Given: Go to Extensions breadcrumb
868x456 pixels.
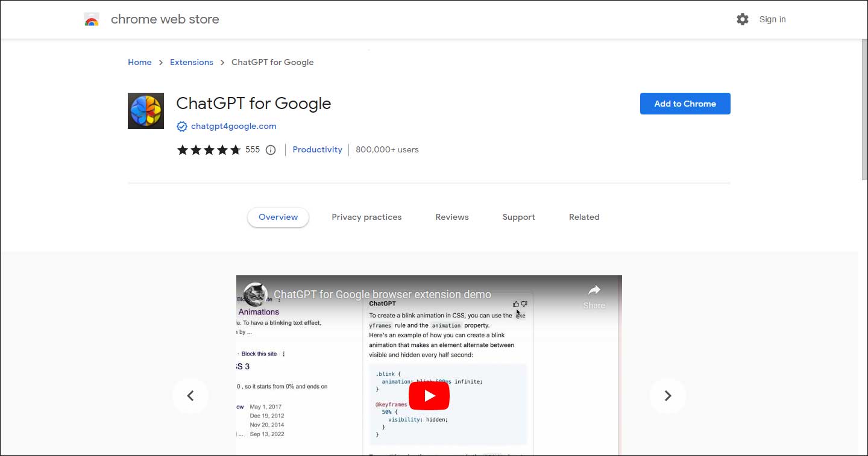Looking at the screenshot, I should (x=192, y=62).
